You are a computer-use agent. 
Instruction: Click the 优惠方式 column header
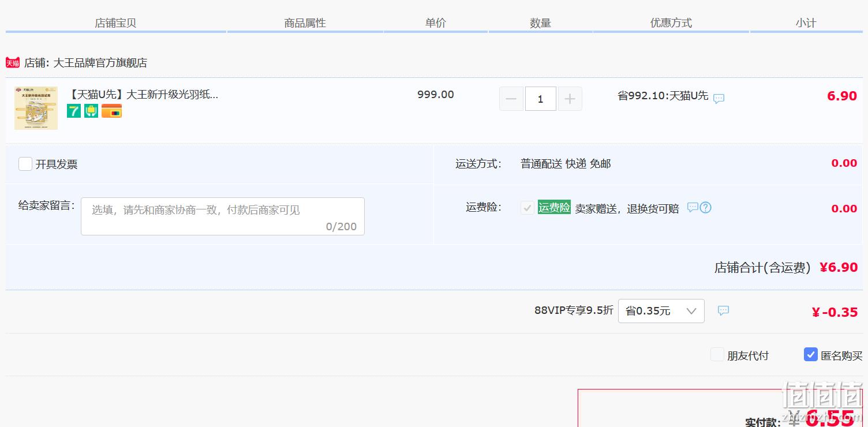[671, 23]
